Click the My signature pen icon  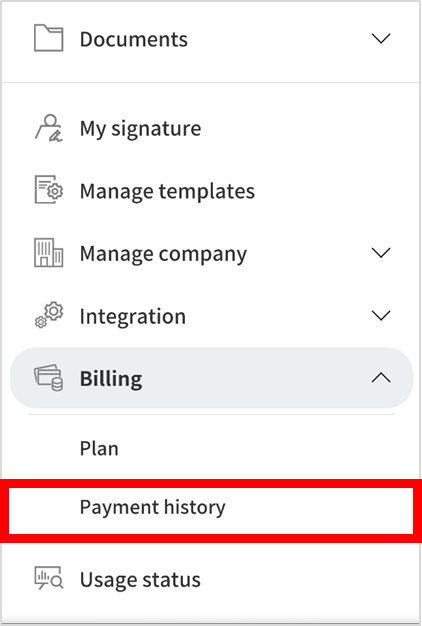48,128
